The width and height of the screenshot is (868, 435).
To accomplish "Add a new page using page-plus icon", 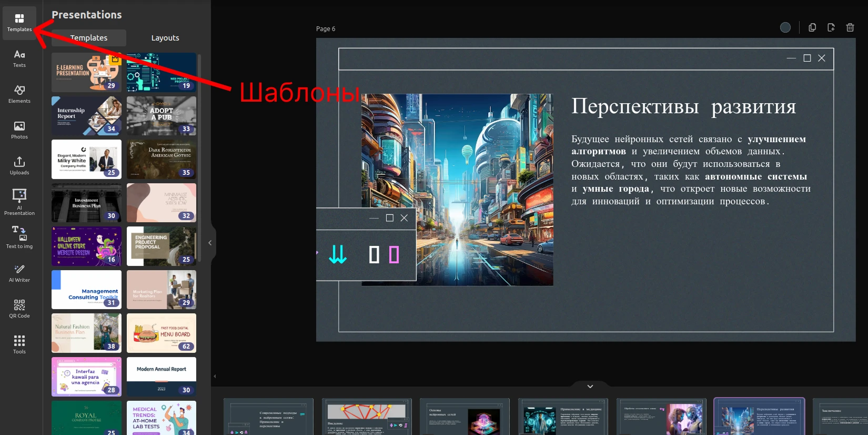I will point(831,28).
